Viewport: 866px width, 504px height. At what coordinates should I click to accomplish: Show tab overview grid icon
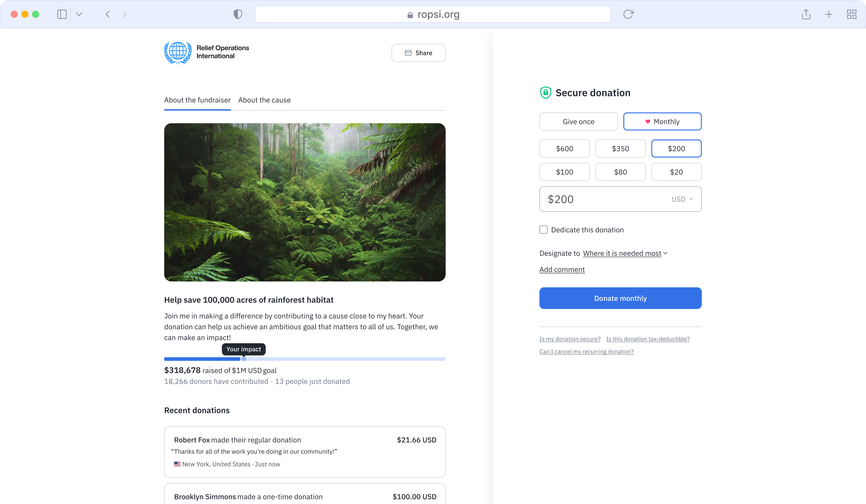tap(851, 14)
